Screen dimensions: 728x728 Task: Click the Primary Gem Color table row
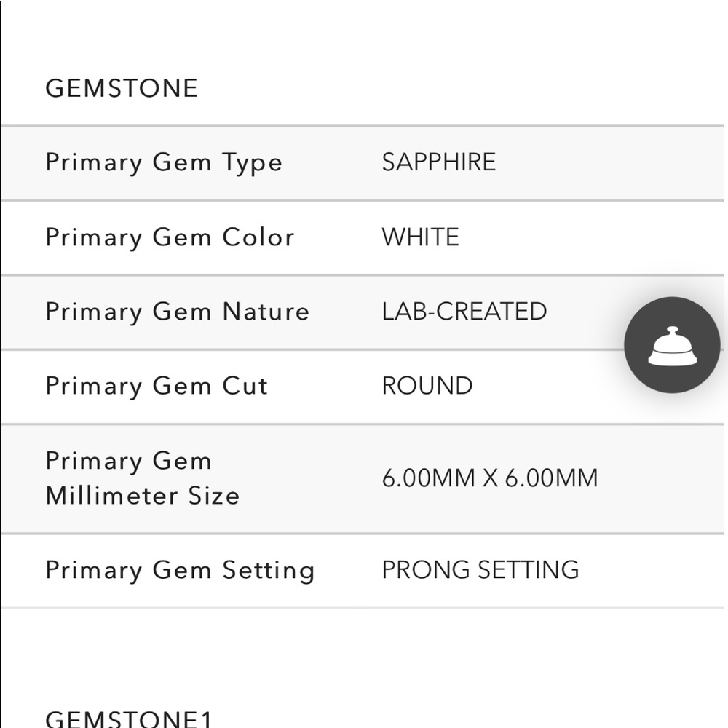[x=362, y=238]
